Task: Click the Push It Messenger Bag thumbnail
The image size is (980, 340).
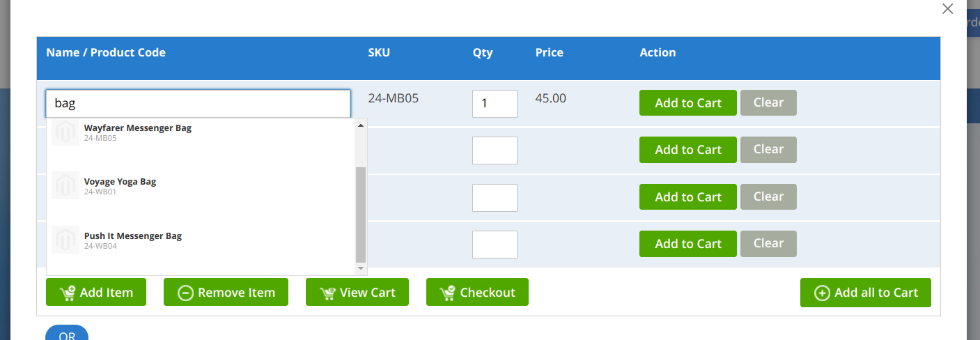Action: coord(65,240)
